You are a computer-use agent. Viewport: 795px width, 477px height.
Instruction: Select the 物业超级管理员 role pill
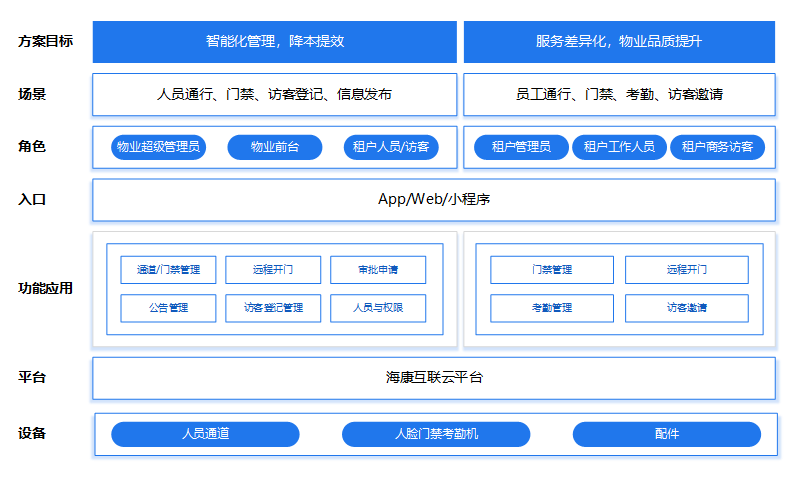click(x=158, y=148)
